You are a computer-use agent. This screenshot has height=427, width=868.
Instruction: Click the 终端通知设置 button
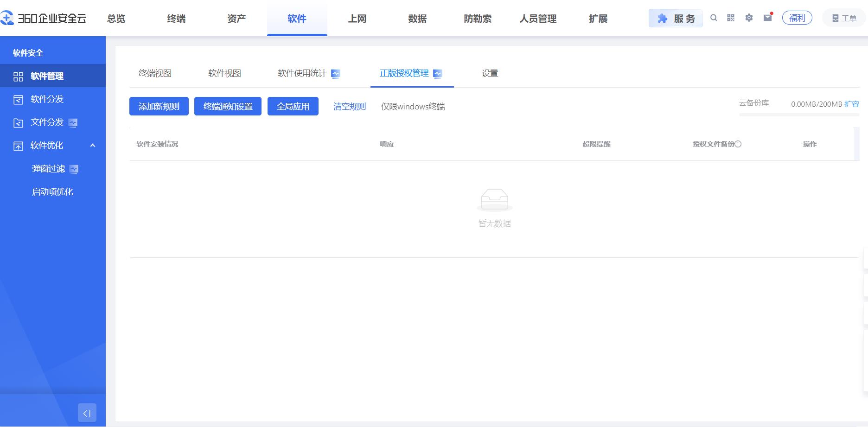(x=228, y=106)
